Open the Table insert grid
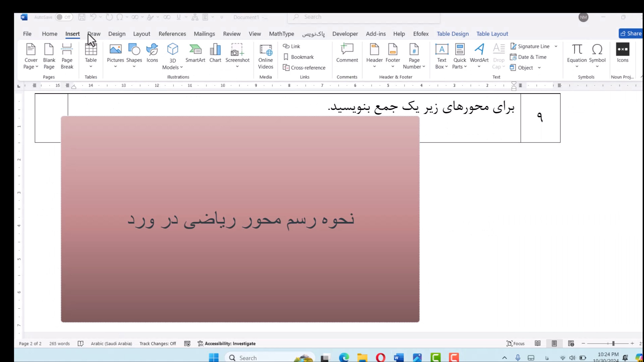The width and height of the screenshot is (644, 362). (x=91, y=56)
